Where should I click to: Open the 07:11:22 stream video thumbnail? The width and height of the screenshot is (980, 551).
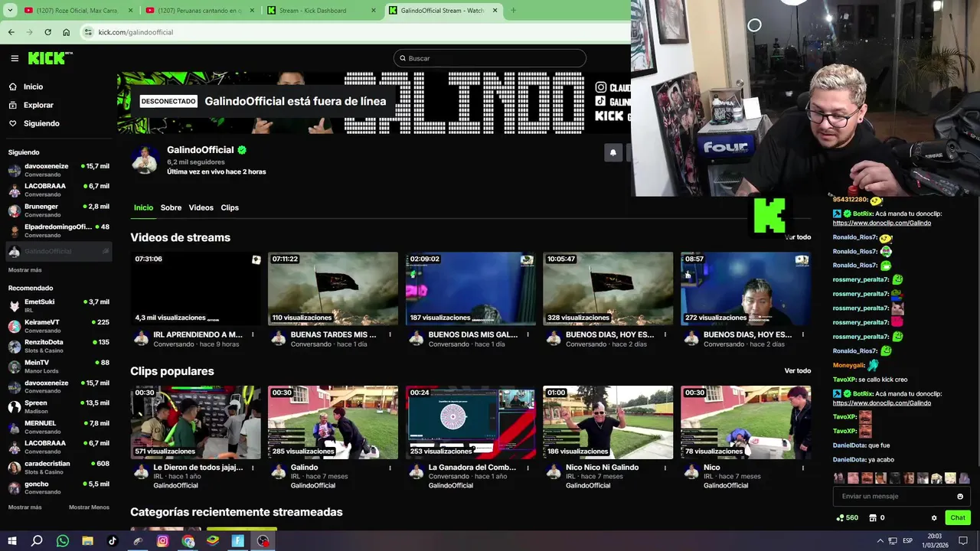(x=333, y=289)
